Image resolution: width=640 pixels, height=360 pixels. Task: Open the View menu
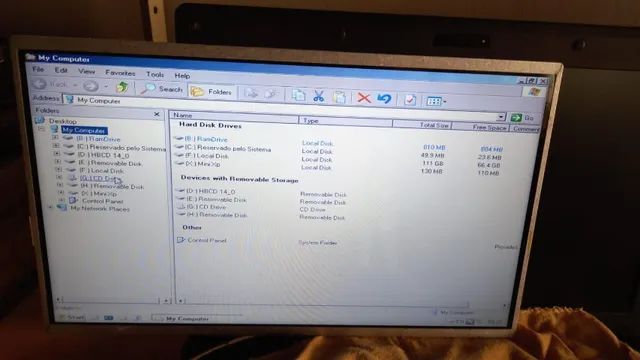pos(86,71)
